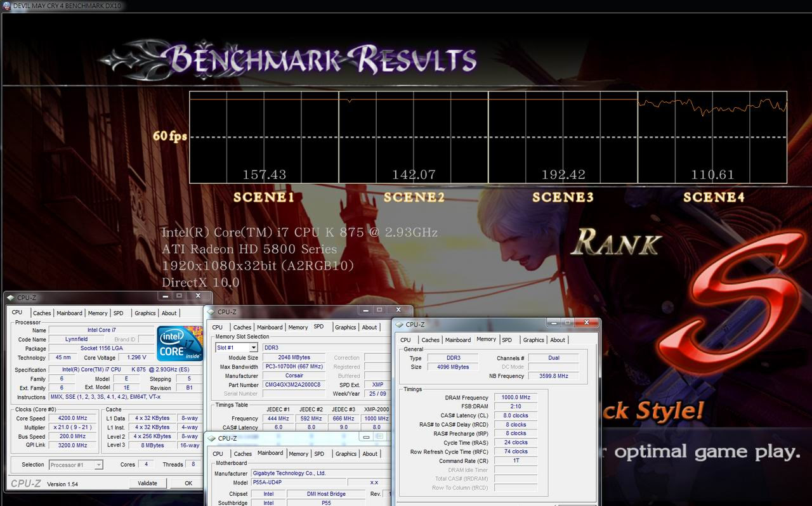
Task: Click the NB frequency value '3599.8 MHz'
Action: click(553, 376)
